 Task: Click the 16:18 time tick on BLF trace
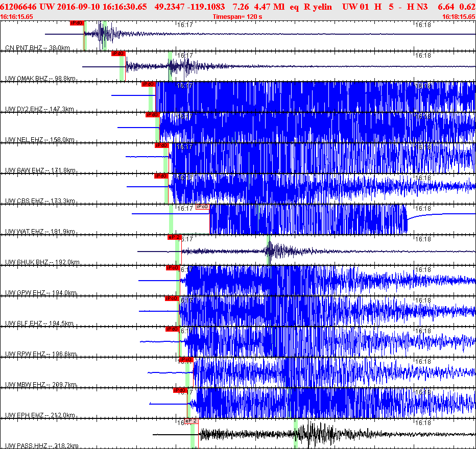(423, 300)
